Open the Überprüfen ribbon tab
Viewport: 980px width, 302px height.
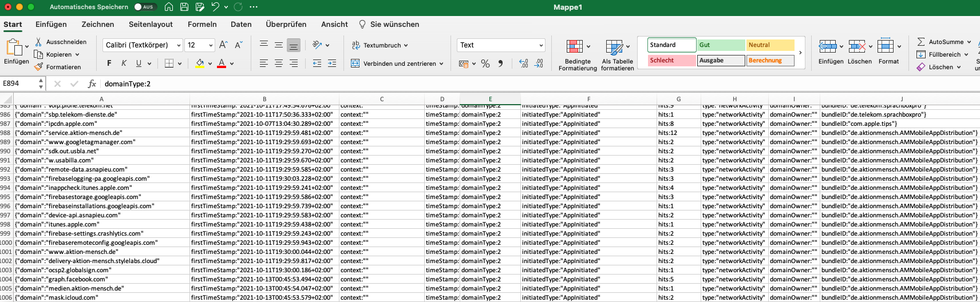(286, 24)
